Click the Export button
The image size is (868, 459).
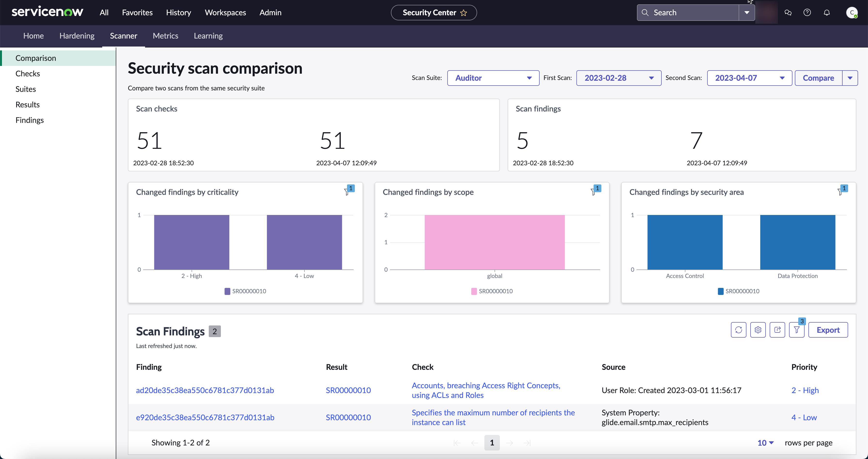(x=828, y=330)
